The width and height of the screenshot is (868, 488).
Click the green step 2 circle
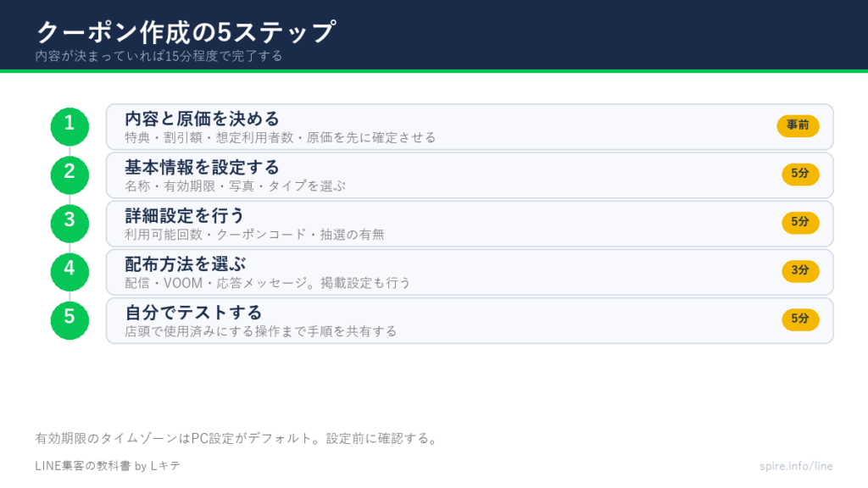(x=70, y=175)
